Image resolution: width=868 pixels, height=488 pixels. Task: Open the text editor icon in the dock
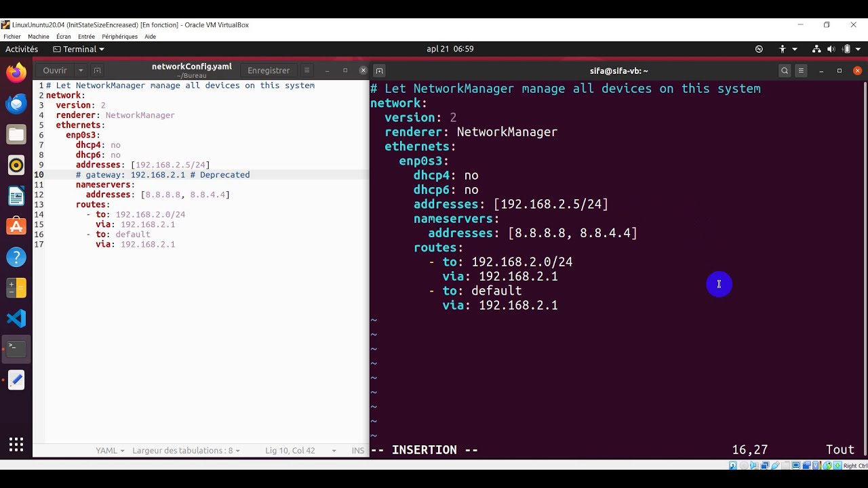click(x=16, y=380)
